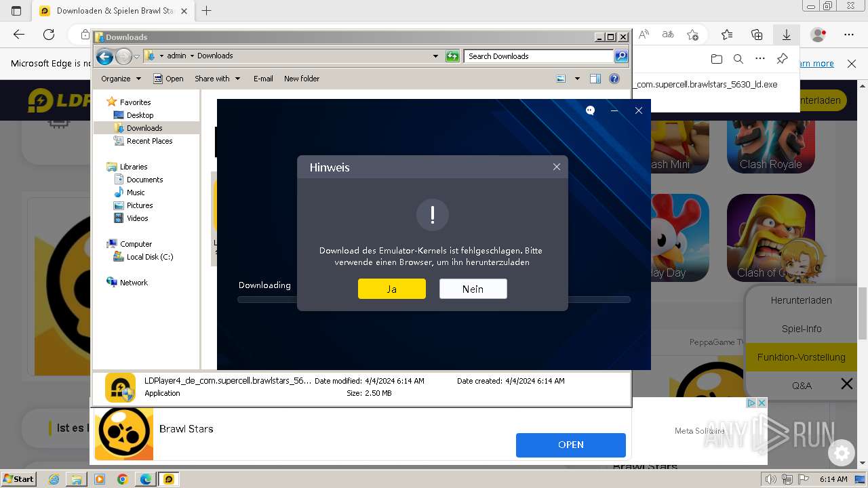
Task: Click the Explorer search magnifier icon
Action: click(621, 56)
